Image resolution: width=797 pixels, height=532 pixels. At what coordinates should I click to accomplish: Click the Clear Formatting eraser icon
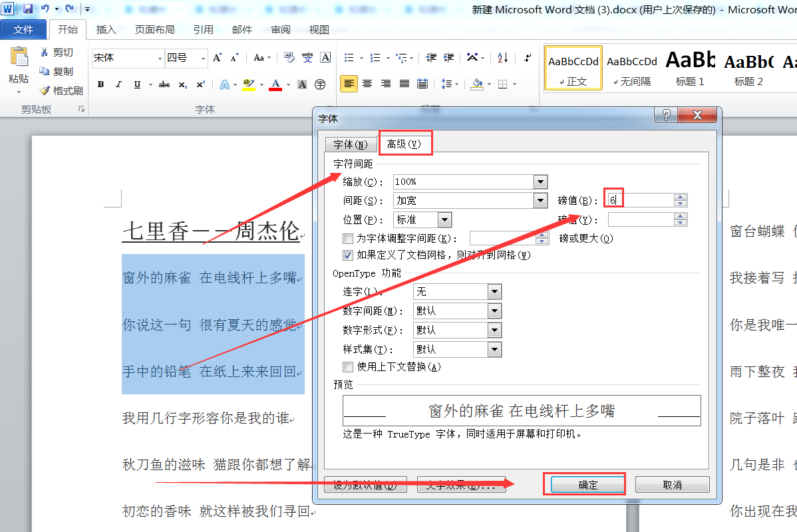click(x=289, y=57)
